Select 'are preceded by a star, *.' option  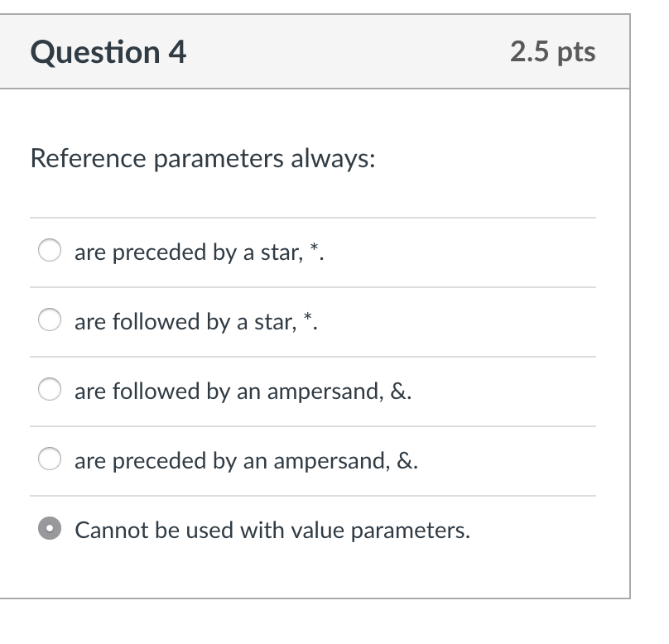pos(50,251)
